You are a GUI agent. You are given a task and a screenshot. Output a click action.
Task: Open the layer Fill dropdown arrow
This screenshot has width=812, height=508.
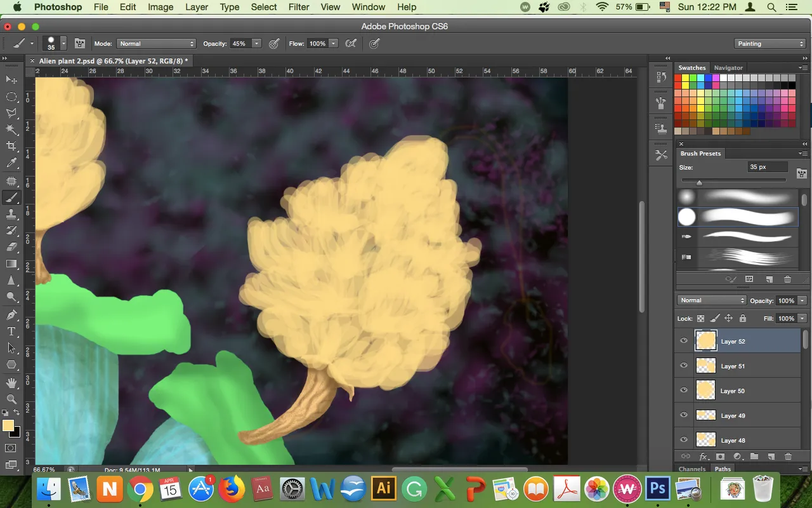(802, 318)
